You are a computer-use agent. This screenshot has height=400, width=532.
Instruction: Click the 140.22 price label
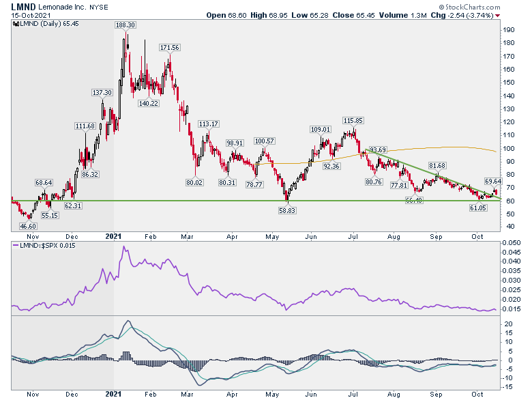pos(149,103)
